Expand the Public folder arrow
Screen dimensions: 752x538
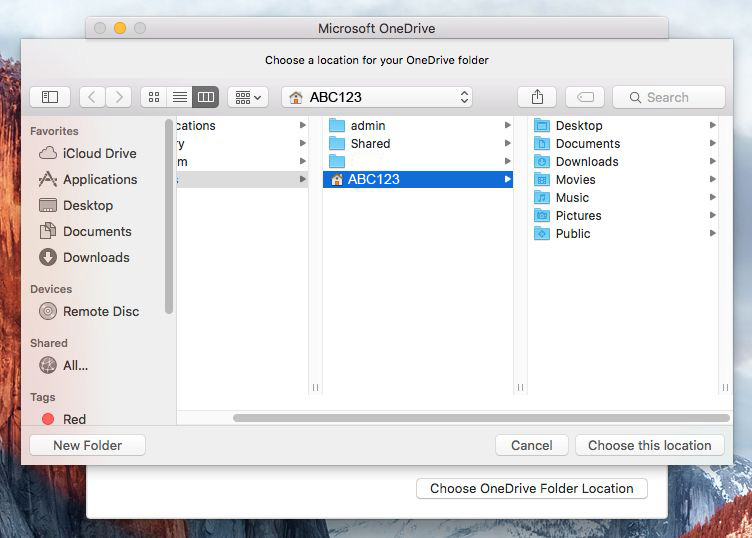[713, 233]
